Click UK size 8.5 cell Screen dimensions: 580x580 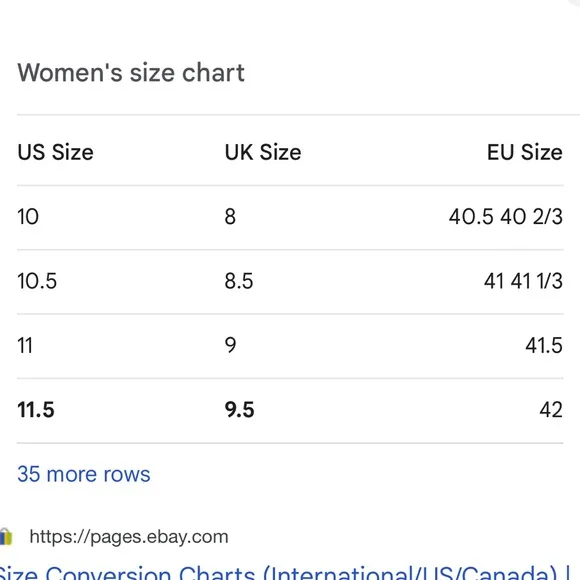click(x=239, y=281)
